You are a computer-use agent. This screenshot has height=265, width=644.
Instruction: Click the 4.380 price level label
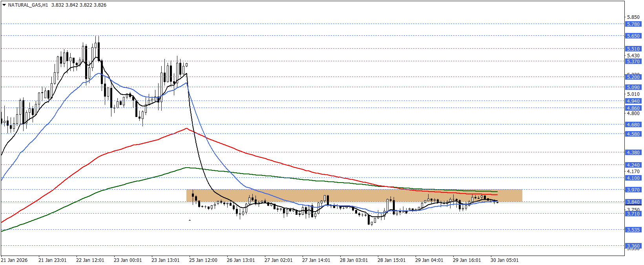point(633,153)
